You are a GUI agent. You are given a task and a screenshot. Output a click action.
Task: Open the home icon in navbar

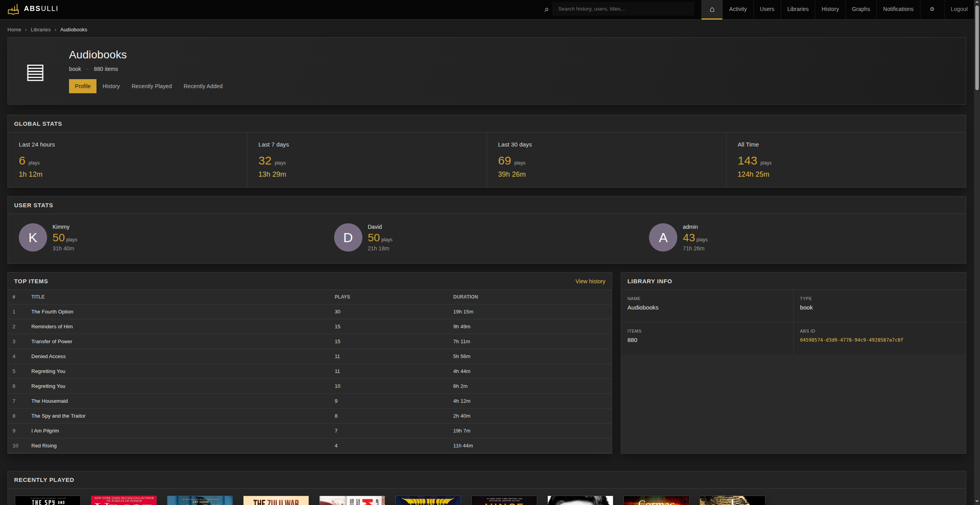click(x=712, y=9)
